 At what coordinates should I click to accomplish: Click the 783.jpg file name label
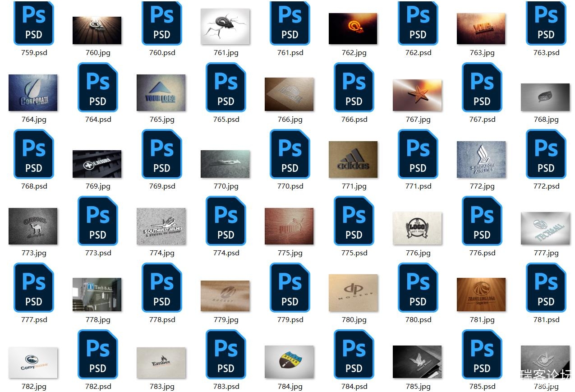(x=162, y=387)
